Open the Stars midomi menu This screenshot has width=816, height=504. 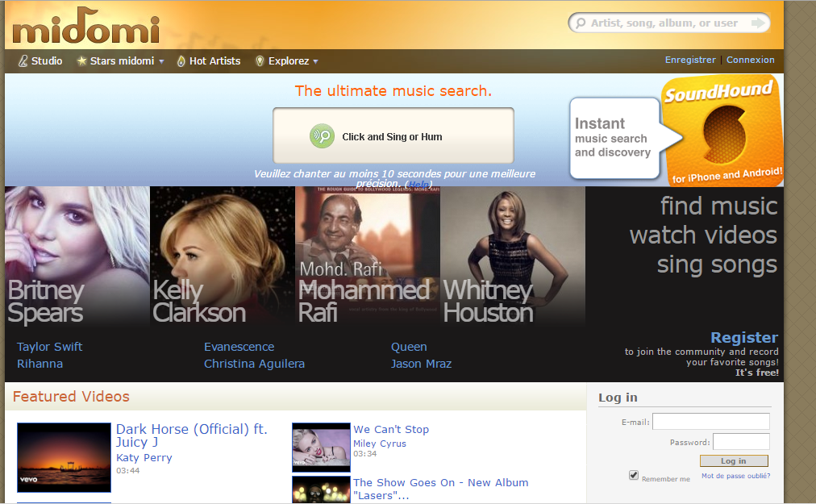[x=121, y=61]
